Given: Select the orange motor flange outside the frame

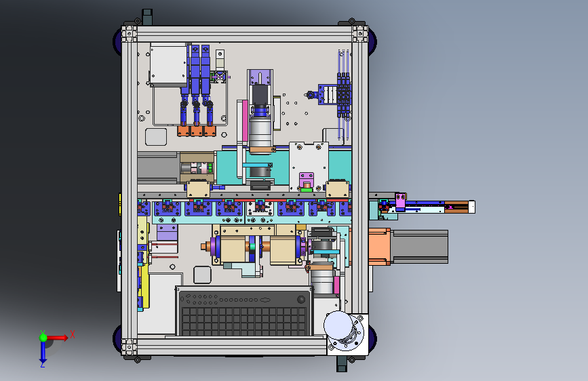Looking at the screenshot, I should coord(380,247).
